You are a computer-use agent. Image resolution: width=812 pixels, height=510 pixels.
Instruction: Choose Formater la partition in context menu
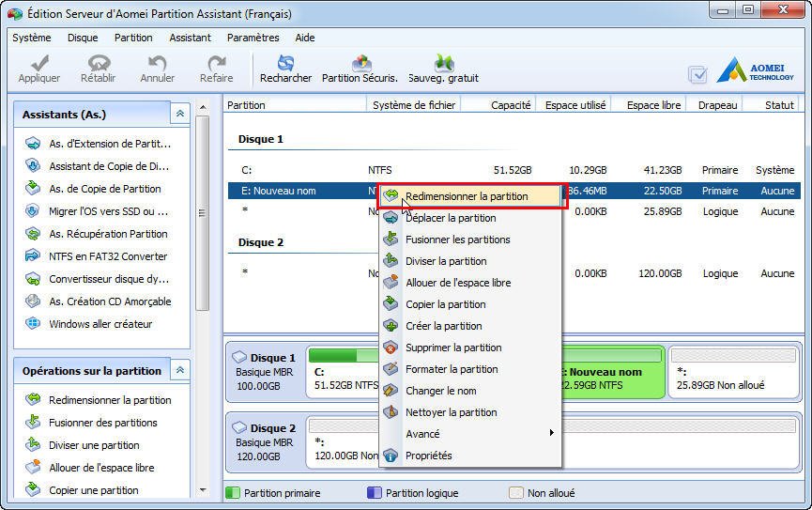click(x=470, y=369)
